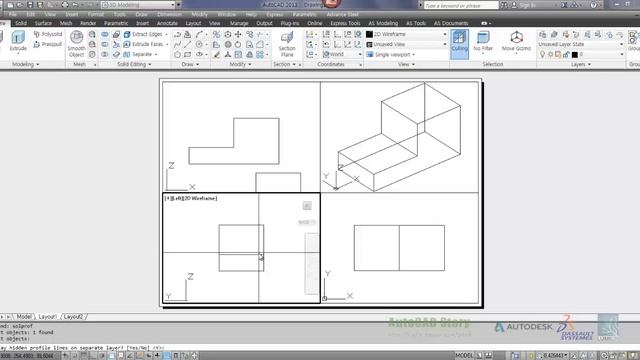Switch to the Mesh ribbon tab

point(66,23)
